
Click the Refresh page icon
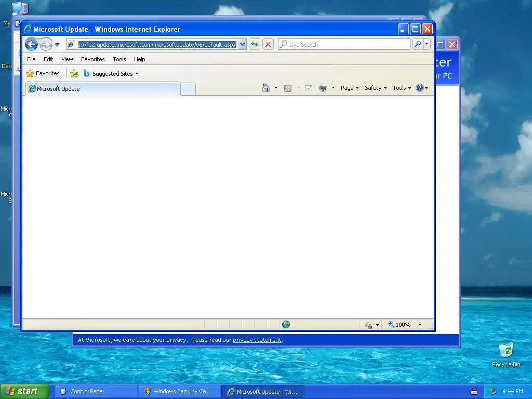point(255,45)
